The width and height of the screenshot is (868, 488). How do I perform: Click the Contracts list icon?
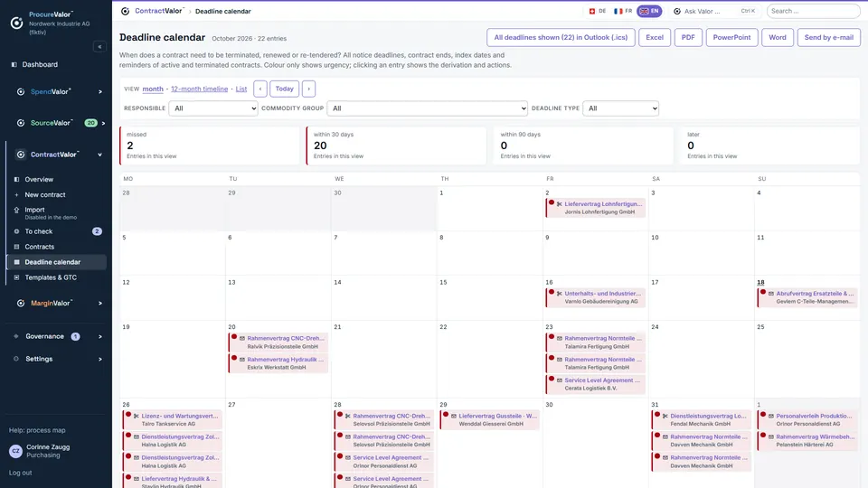point(16,247)
